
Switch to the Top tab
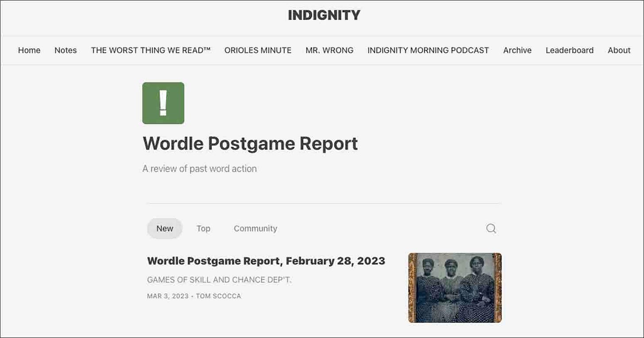[x=203, y=228]
